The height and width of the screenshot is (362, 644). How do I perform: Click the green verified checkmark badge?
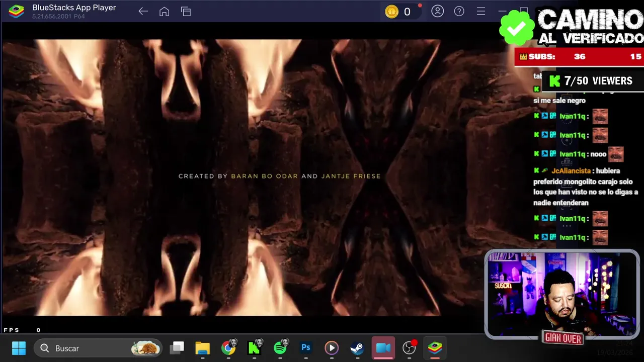tap(517, 28)
